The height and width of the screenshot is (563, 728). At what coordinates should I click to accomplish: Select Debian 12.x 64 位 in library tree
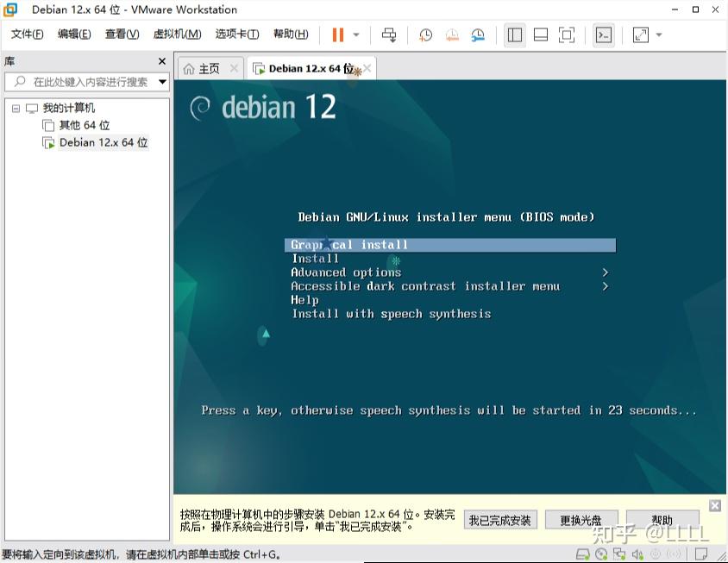click(x=104, y=142)
